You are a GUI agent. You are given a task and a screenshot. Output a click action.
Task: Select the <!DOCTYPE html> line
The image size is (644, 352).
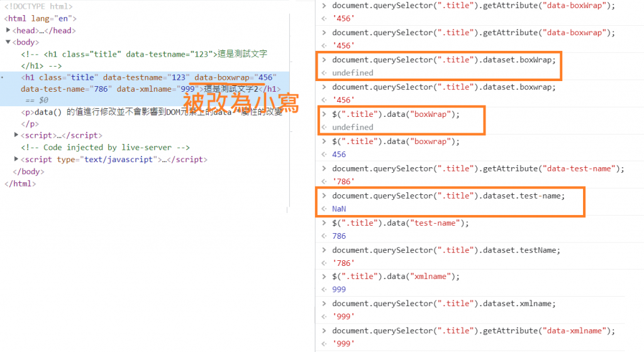click(x=38, y=6)
